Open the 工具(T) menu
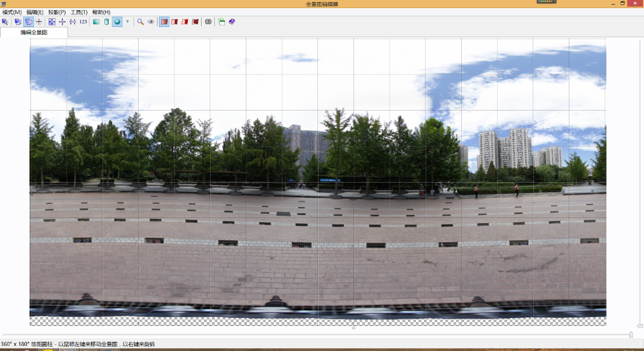Viewport: 644px width, 351px height. pyautogui.click(x=79, y=12)
